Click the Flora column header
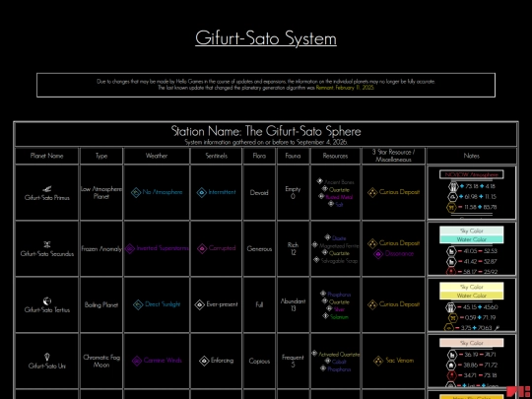The image size is (532, 399). tap(259, 156)
